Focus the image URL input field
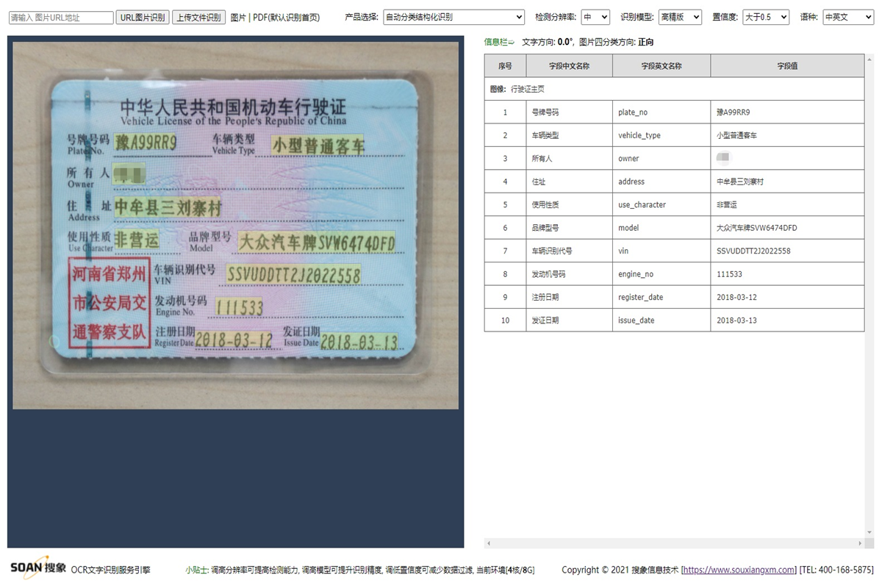The image size is (882, 588). (61, 18)
